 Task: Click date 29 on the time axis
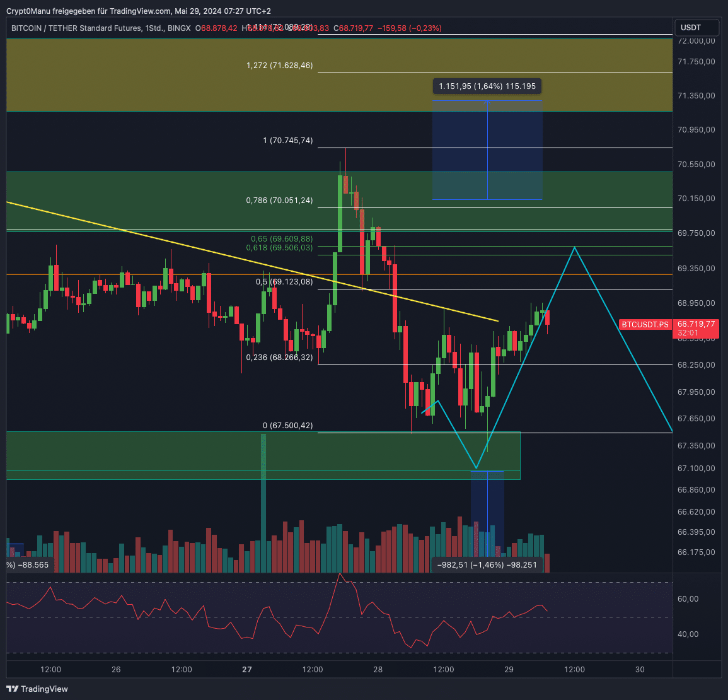pos(509,670)
